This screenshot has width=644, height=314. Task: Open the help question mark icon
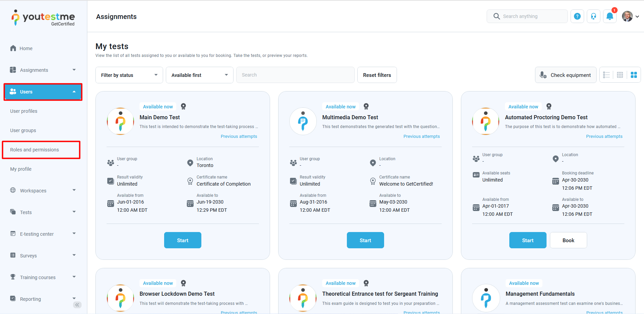pyautogui.click(x=577, y=16)
